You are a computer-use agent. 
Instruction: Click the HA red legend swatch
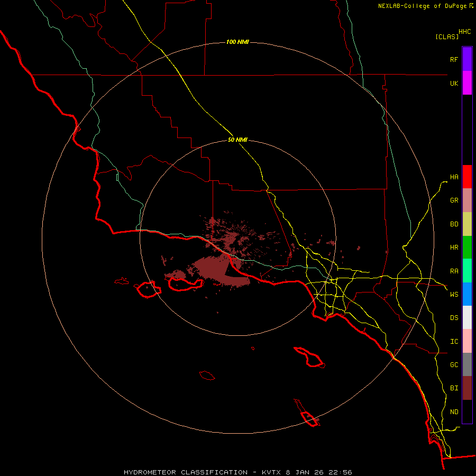(x=467, y=177)
